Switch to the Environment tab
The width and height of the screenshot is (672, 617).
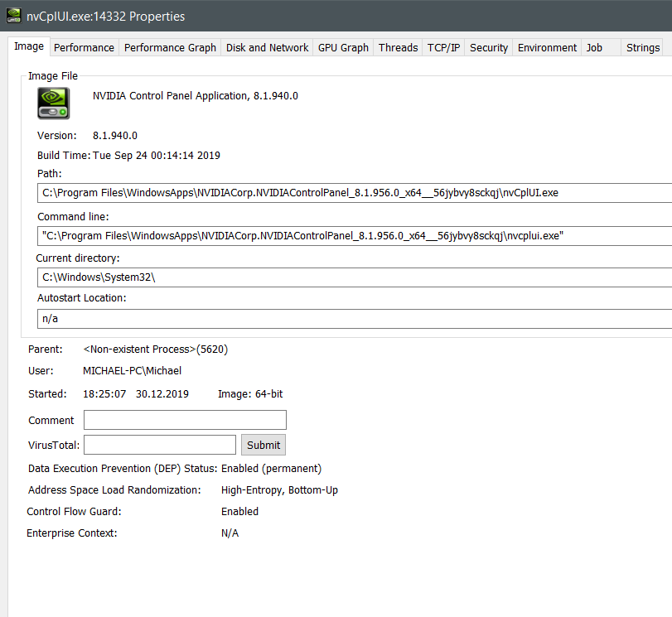[547, 47]
